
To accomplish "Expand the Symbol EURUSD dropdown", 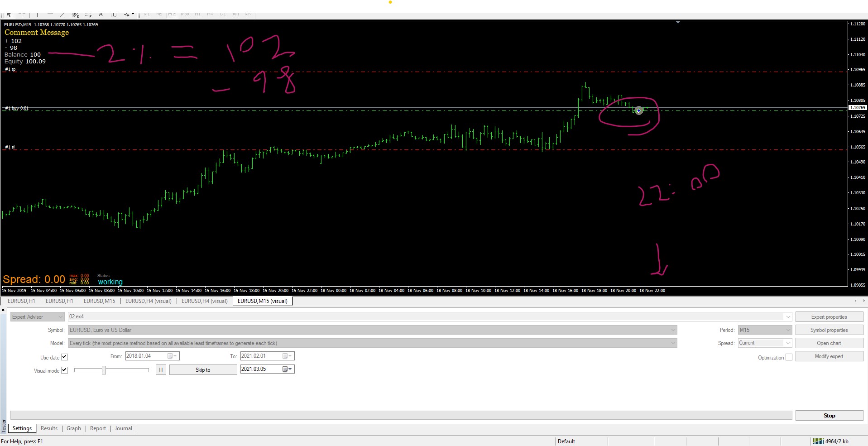I will coord(673,330).
